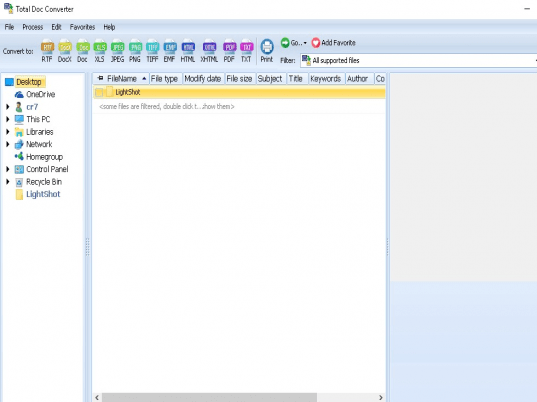Image resolution: width=537 pixels, height=402 pixels.
Task: Expand the Network tree node
Action: click(x=8, y=144)
